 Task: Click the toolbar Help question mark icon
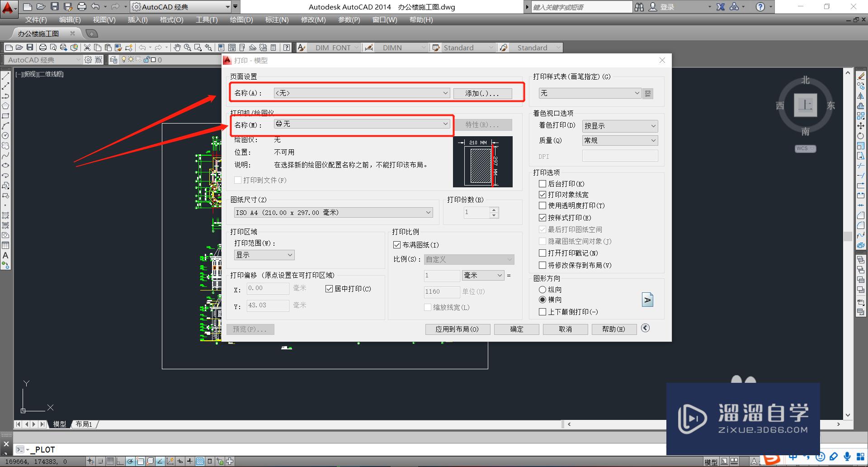pos(287,48)
